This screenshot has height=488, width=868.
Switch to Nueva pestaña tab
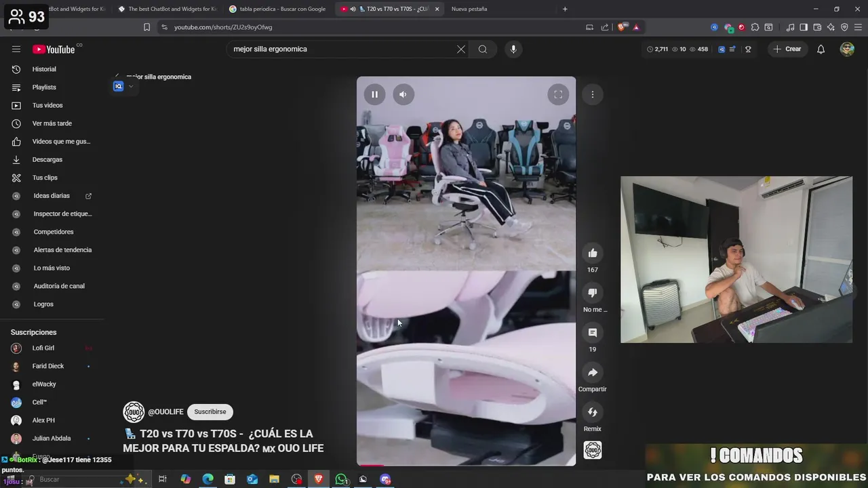pos(469,9)
